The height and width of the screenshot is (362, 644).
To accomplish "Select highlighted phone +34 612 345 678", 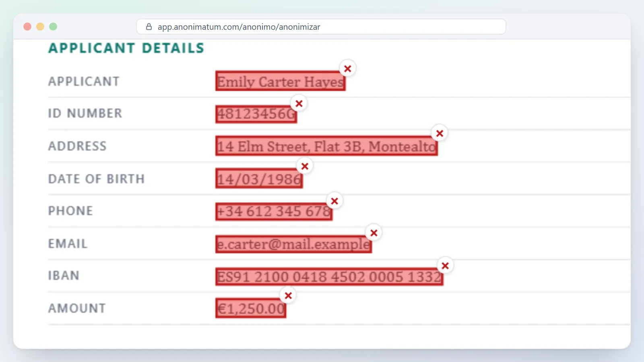I will (274, 211).
